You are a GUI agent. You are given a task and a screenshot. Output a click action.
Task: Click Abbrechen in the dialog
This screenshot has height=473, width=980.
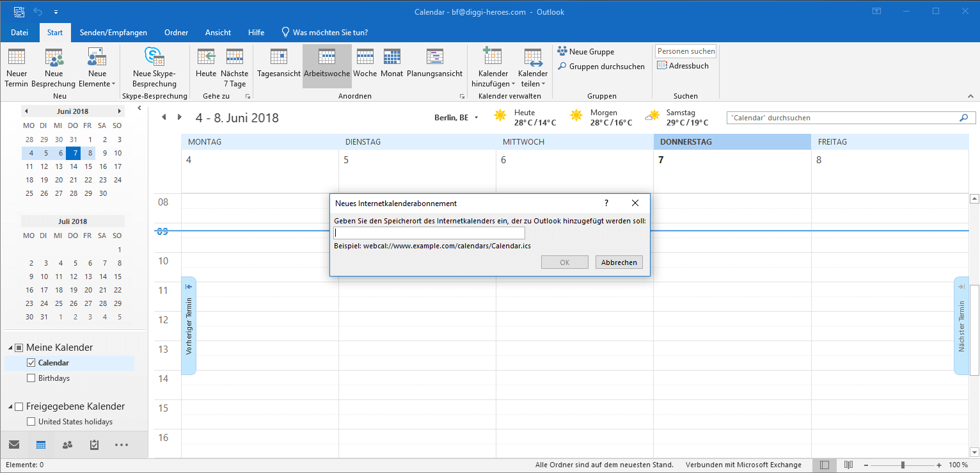point(619,262)
